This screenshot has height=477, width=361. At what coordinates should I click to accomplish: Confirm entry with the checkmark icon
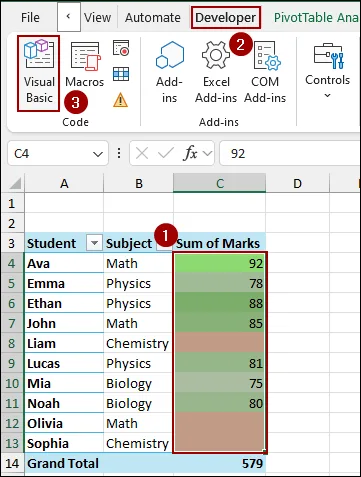166,153
